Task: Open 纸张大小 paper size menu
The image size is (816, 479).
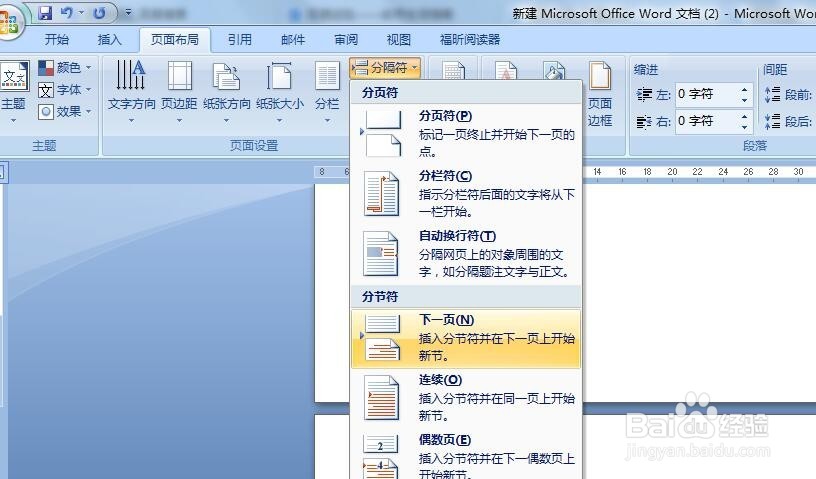Action: (x=279, y=93)
